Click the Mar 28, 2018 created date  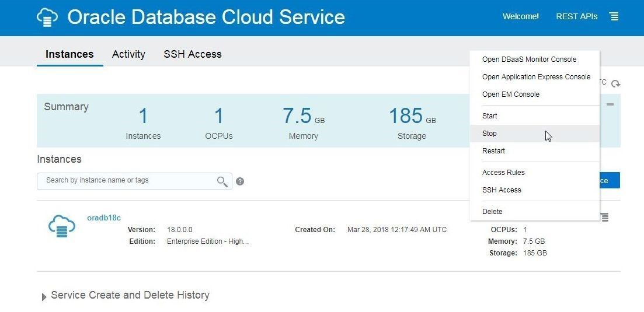point(397,230)
